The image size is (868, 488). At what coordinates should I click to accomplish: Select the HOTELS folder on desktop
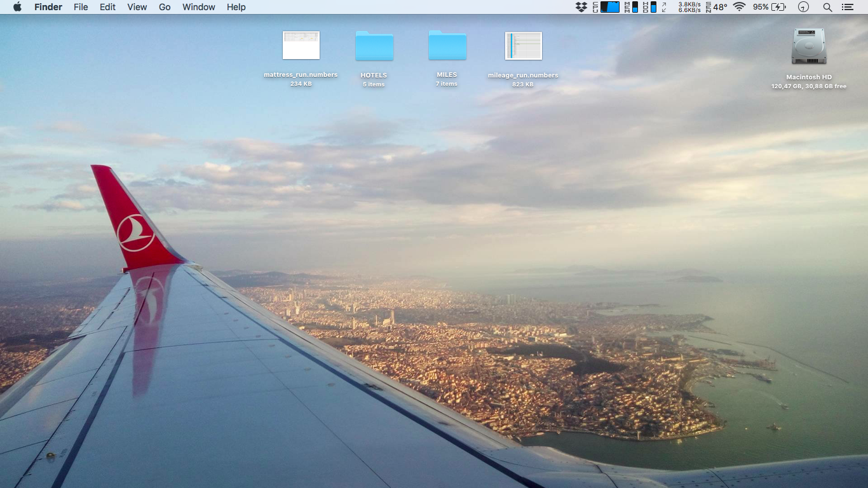point(374,46)
